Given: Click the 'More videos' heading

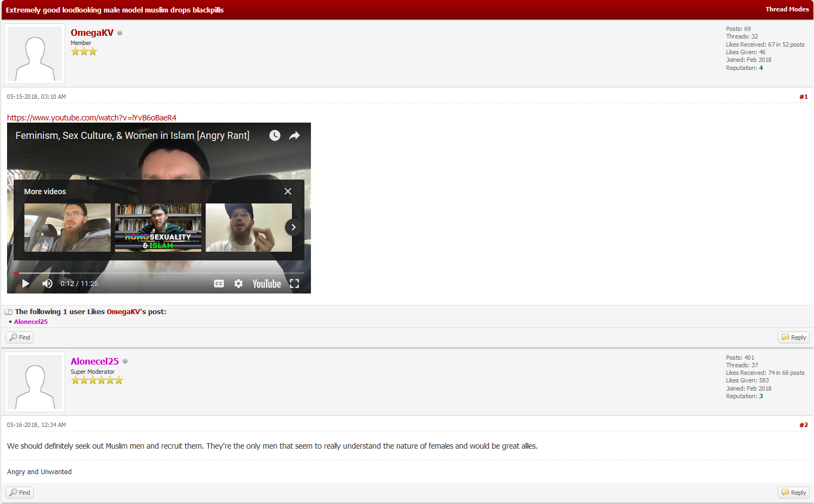Looking at the screenshot, I should 45,192.
